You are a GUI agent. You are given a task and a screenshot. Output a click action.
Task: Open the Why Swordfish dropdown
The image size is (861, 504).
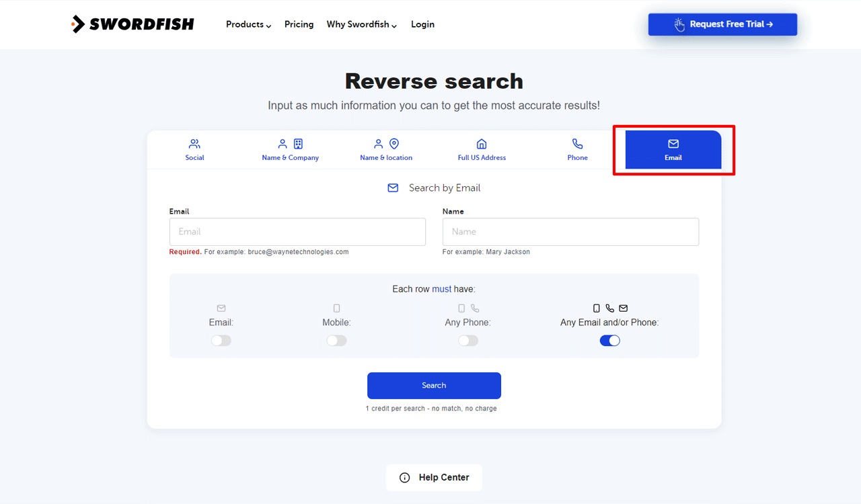point(361,24)
